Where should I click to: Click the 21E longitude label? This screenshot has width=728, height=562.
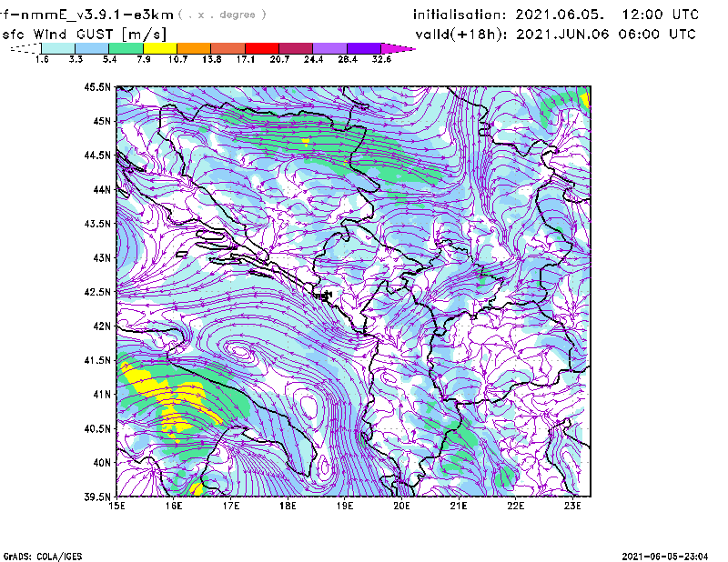point(459,506)
